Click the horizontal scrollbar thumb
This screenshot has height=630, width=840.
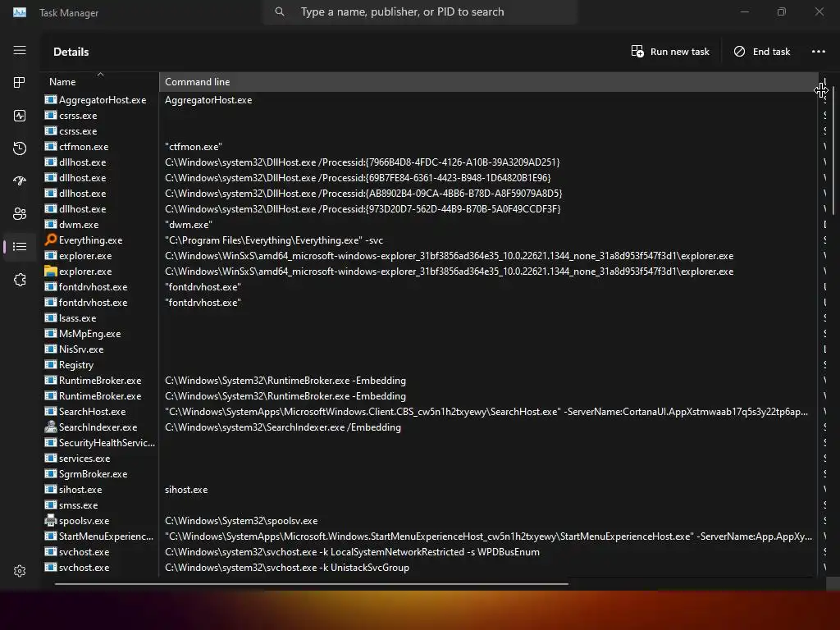(311, 584)
